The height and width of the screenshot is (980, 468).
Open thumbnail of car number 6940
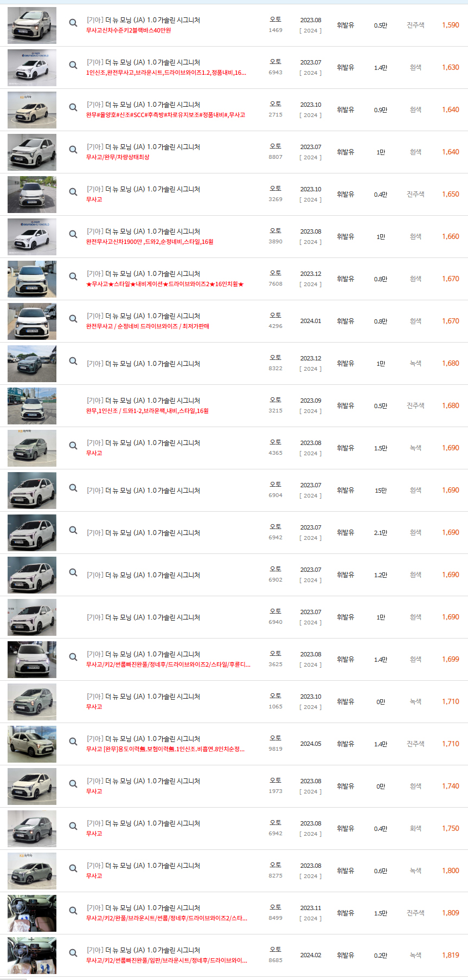[32, 617]
